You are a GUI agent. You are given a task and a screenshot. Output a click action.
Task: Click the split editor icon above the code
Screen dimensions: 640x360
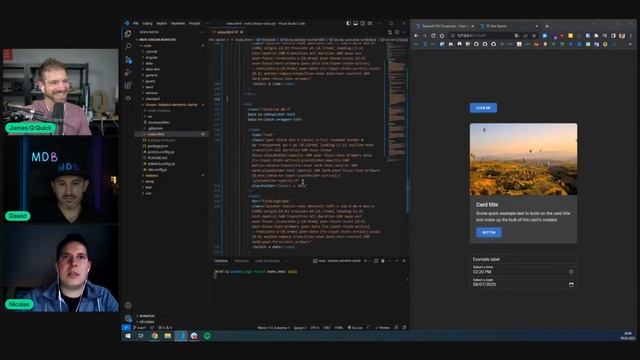(397, 32)
